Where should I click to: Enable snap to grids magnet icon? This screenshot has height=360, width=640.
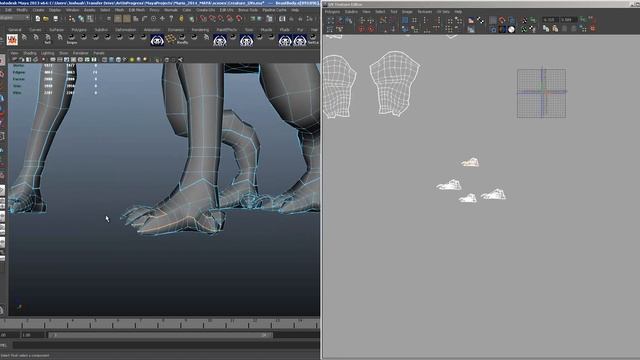(202, 18)
